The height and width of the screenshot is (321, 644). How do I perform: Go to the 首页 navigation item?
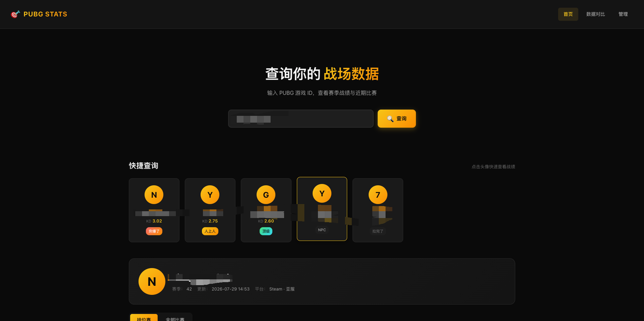[568, 14]
